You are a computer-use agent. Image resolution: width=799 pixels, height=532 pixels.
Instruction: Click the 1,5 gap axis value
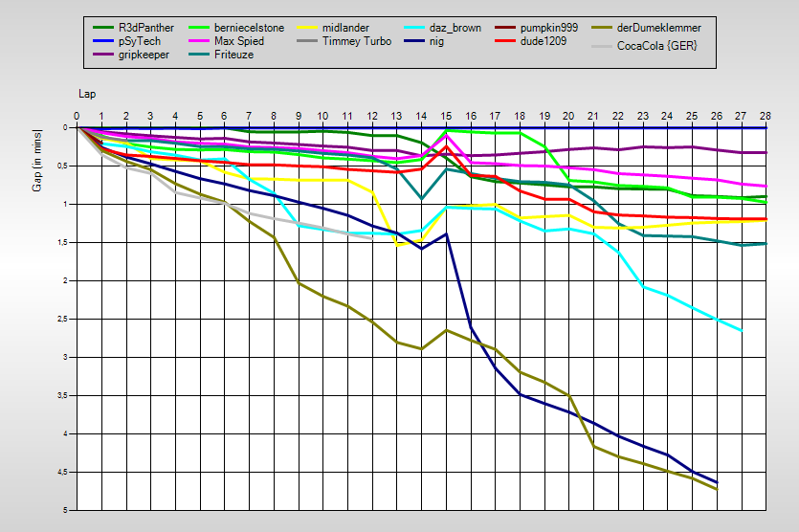click(x=63, y=243)
